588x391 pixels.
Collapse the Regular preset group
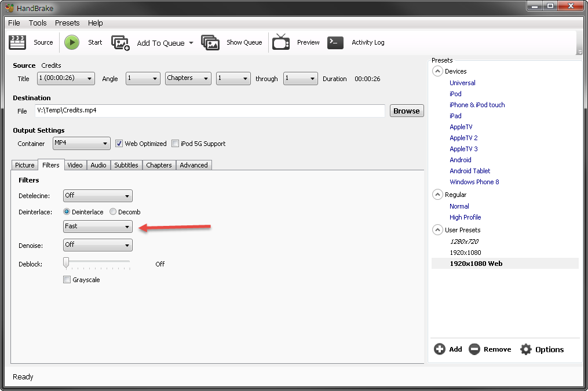(437, 195)
